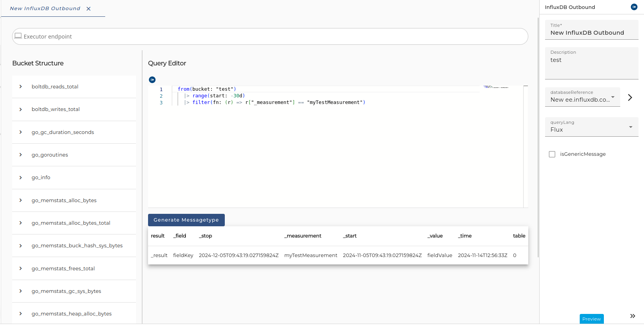The image size is (644, 326).
Task: Toggle the isGenericMessage checkbox
Action: click(552, 154)
